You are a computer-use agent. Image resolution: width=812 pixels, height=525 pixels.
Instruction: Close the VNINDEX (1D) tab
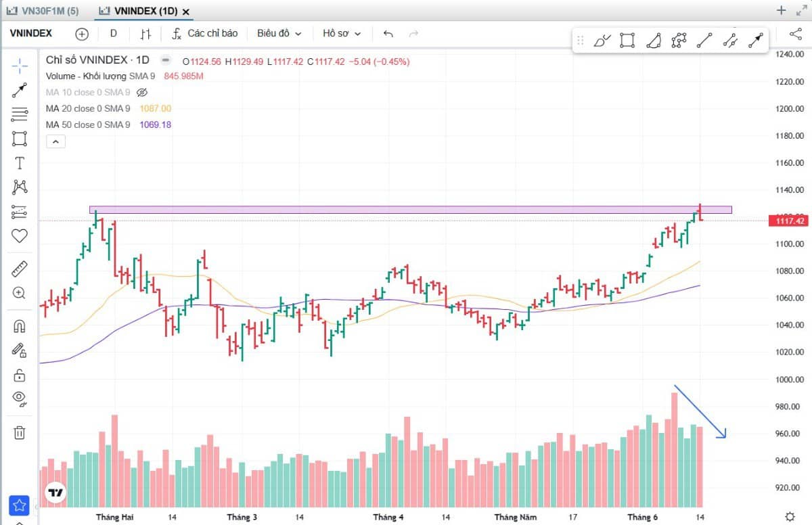pos(186,12)
